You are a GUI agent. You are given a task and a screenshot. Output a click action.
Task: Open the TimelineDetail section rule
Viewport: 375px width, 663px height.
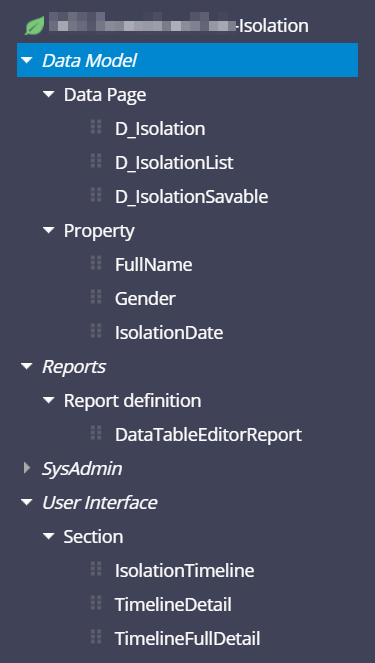(173, 604)
